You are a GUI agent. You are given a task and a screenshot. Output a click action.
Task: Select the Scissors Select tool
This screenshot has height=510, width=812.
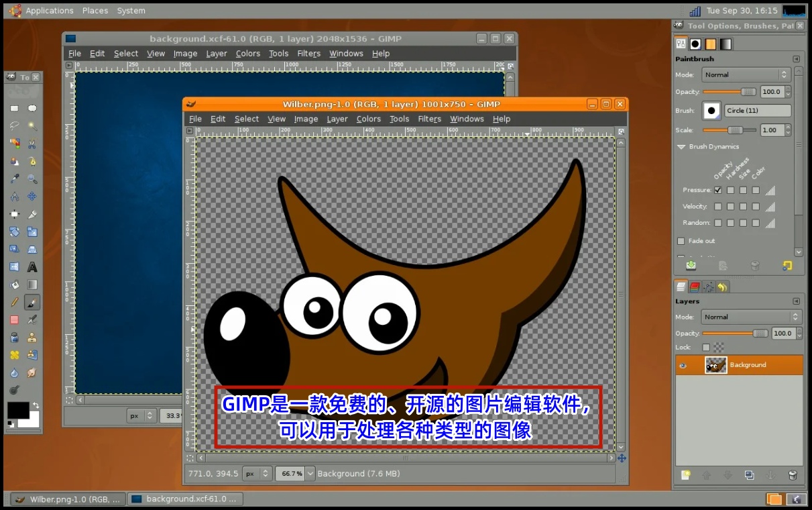(32, 144)
